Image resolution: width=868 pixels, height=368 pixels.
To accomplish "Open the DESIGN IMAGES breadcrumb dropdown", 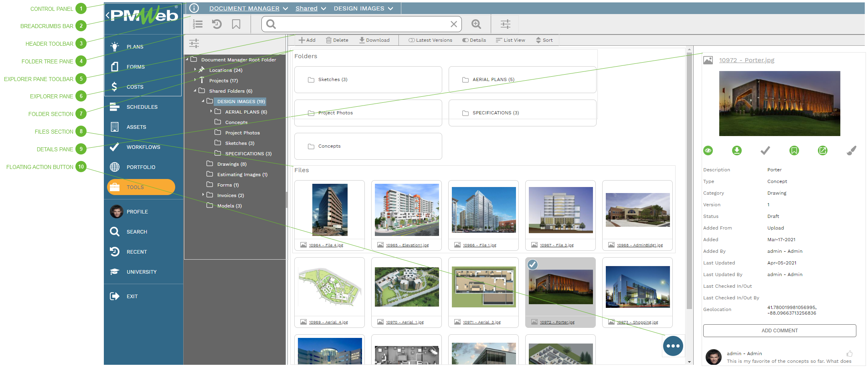I will pos(390,8).
